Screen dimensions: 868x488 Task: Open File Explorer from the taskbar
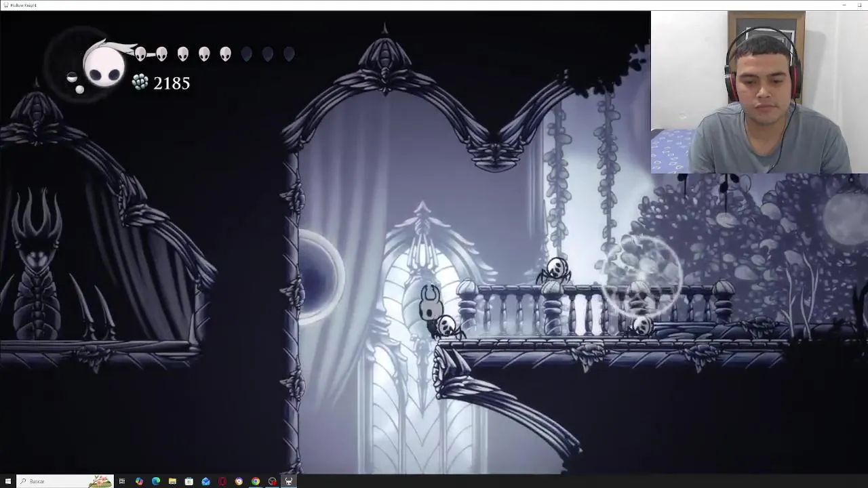[172, 481]
